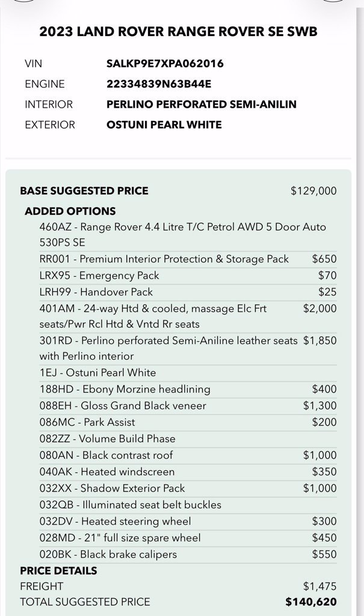
Task: Select the 020BK Black brake calipers row
Action: point(188,554)
